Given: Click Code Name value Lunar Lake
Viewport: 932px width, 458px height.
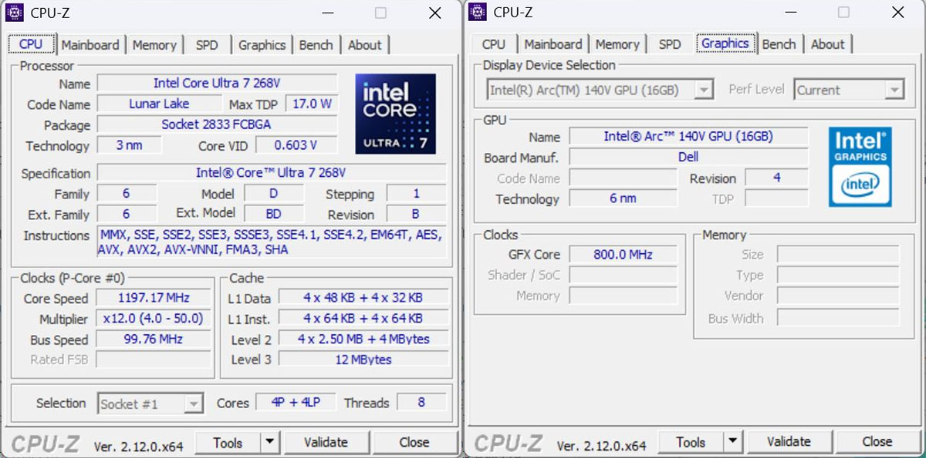Looking at the screenshot, I should pos(159,104).
